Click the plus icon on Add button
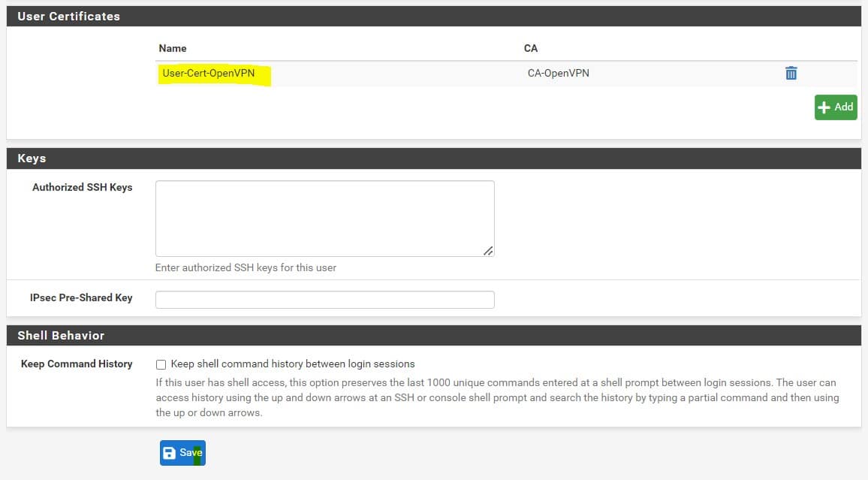Image resolution: width=868 pixels, height=480 pixels. click(824, 107)
